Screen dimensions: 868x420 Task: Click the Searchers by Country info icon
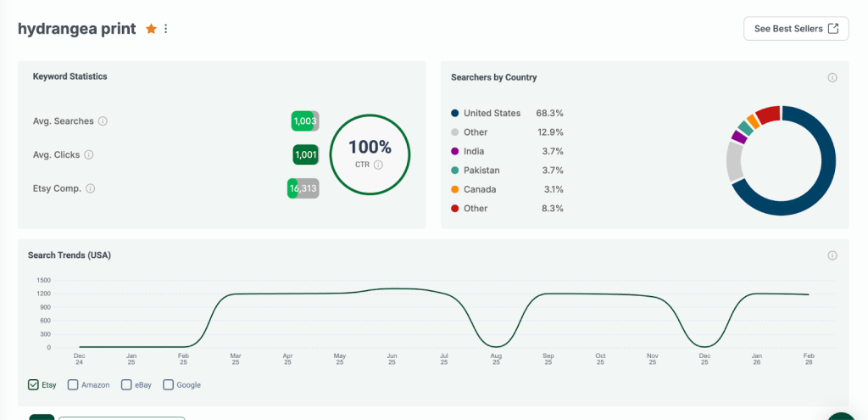832,78
